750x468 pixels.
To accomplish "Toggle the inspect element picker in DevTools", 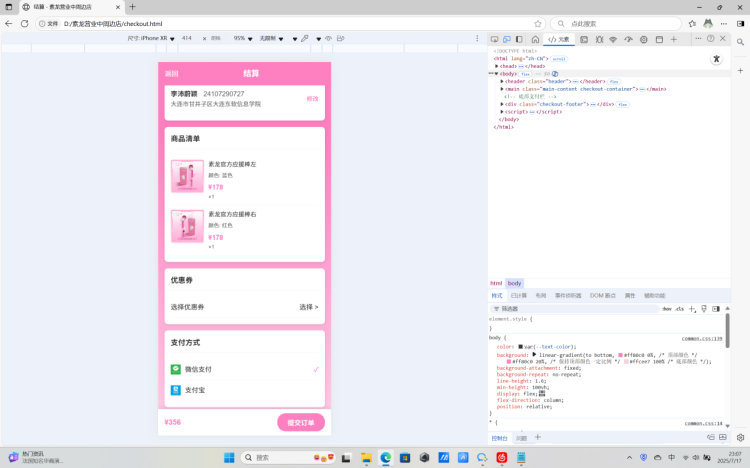I will [495, 39].
